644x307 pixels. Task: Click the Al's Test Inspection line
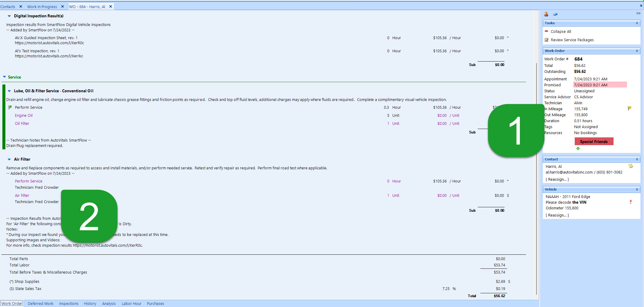(x=37, y=51)
